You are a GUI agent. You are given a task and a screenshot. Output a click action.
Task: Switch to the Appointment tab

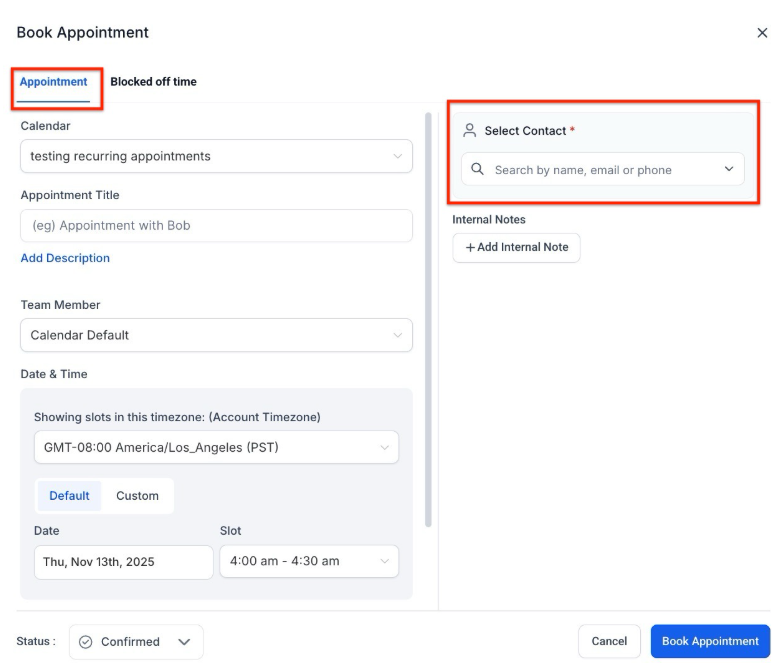point(54,82)
